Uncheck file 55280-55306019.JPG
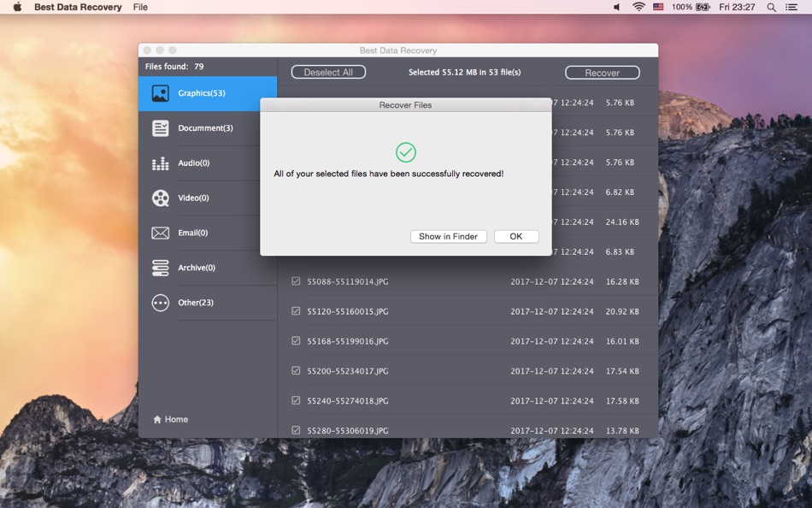Screen dimensions: 812x508 [296, 430]
